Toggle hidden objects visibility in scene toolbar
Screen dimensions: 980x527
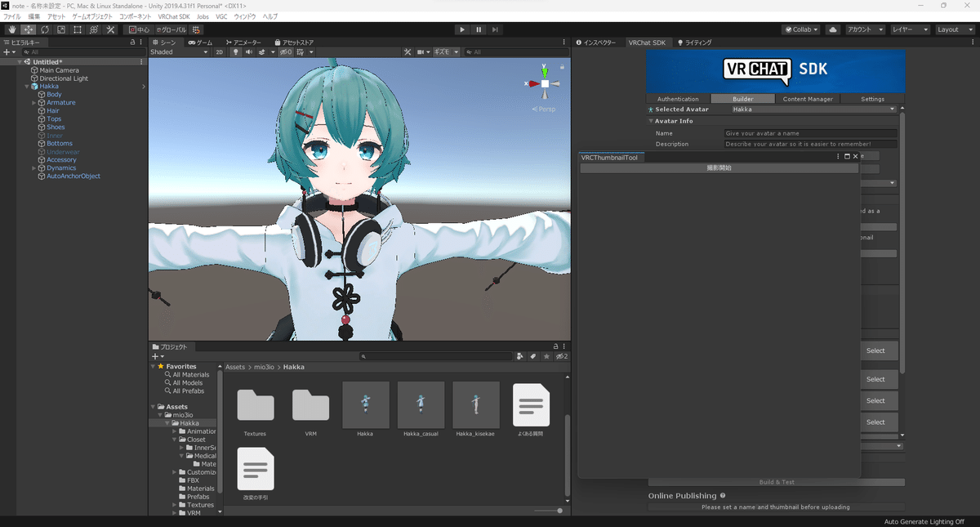[x=286, y=52]
